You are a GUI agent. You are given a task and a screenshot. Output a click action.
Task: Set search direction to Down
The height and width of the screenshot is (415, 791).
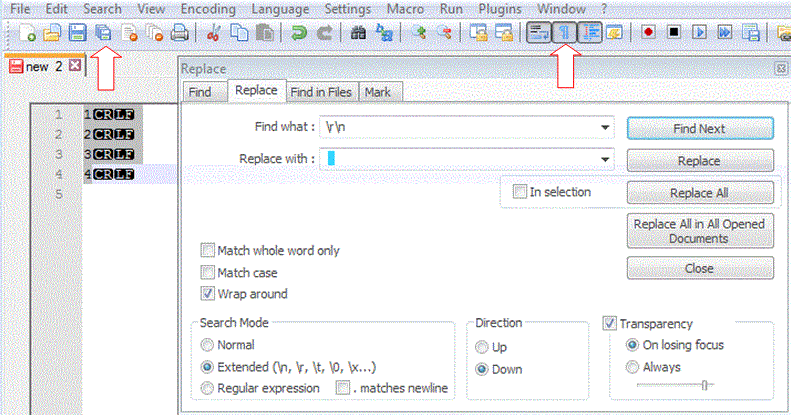coord(482,369)
